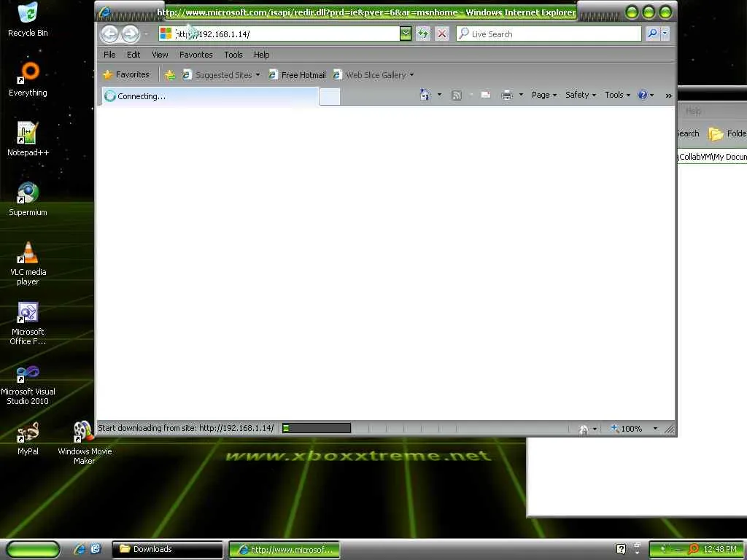Click the Add to Favorites Bar icon

point(170,75)
